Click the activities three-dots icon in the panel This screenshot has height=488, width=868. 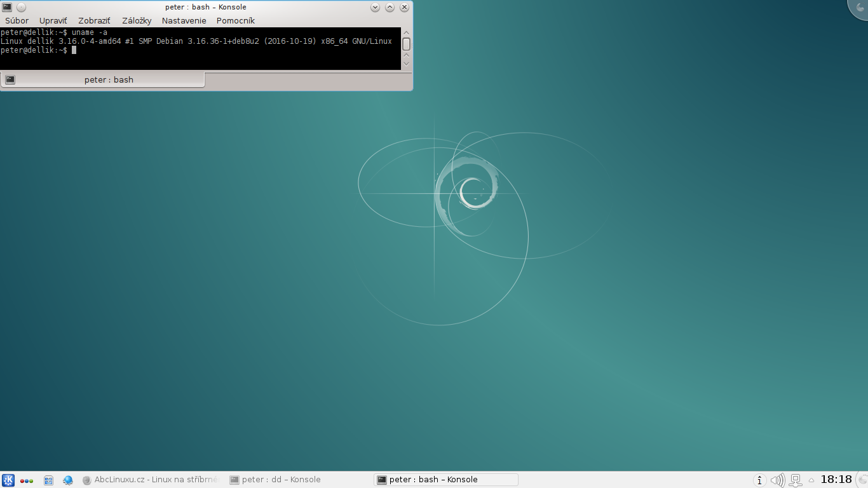tap(27, 480)
